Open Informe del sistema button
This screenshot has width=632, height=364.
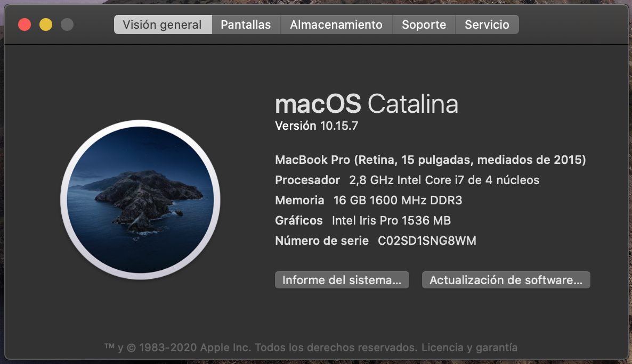tap(342, 280)
